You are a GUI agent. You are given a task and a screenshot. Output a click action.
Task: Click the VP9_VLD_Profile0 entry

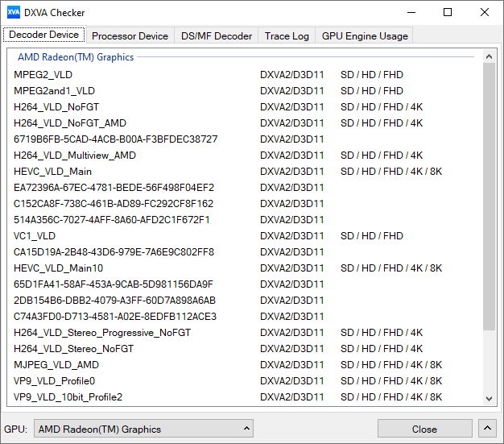pos(54,381)
